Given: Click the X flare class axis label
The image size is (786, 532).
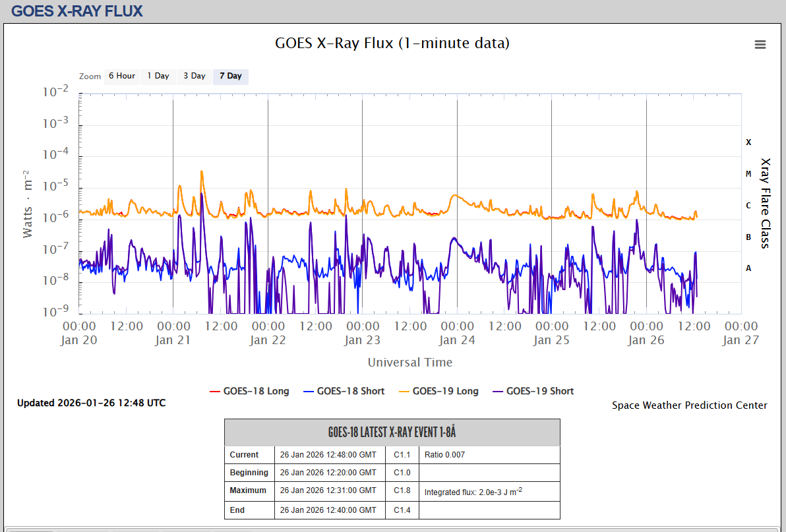Looking at the screenshot, I should 748,142.
